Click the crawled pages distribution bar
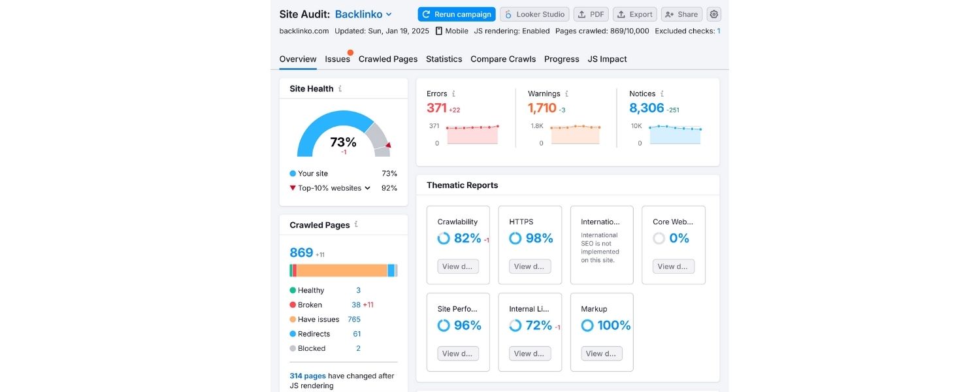Image resolution: width=980 pixels, height=392 pixels. (343, 269)
